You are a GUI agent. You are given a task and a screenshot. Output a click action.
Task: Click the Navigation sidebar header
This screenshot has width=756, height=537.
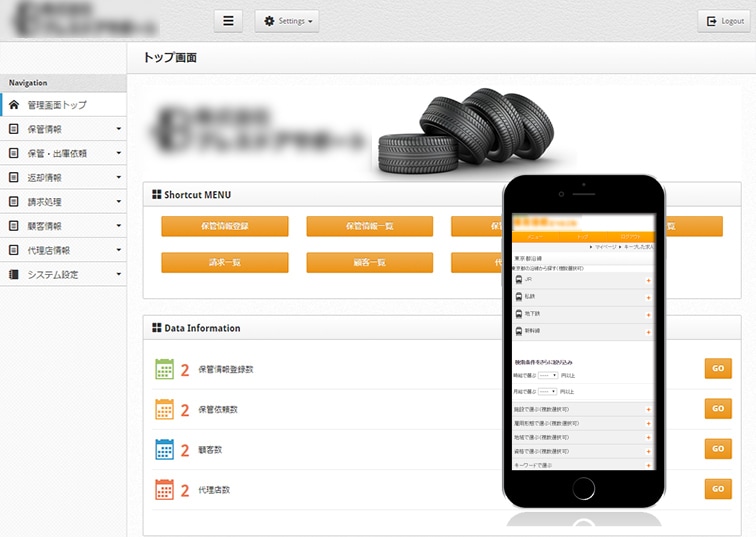[x=63, y=82]
